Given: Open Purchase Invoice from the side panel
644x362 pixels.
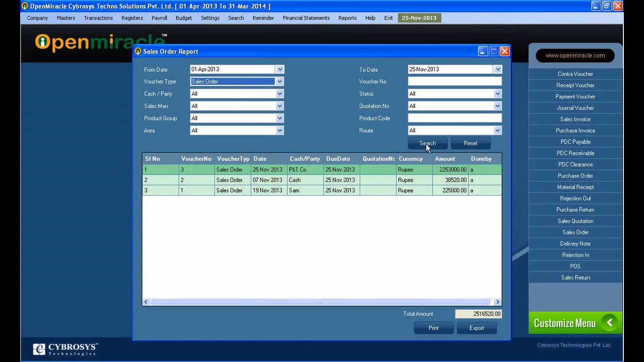Looking at the screenshot, I should click(x=575, y=131).
